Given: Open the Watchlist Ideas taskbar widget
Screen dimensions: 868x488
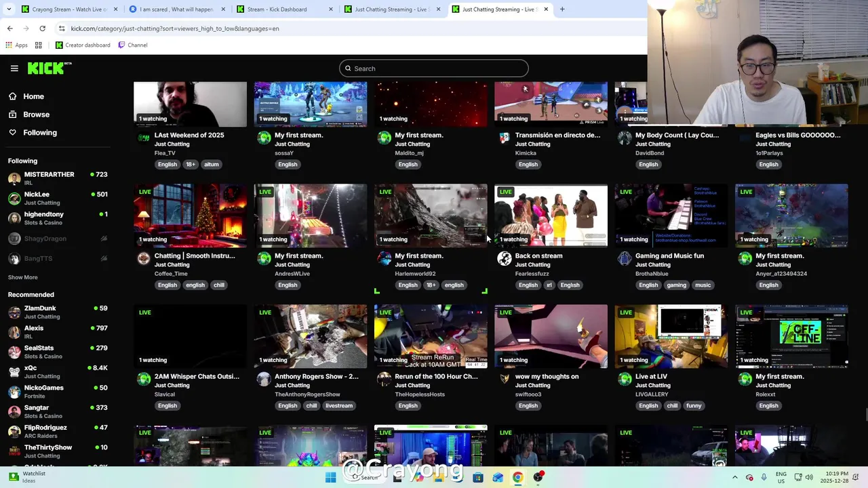Looking at the screenshot, I should [x=27, y=477].
